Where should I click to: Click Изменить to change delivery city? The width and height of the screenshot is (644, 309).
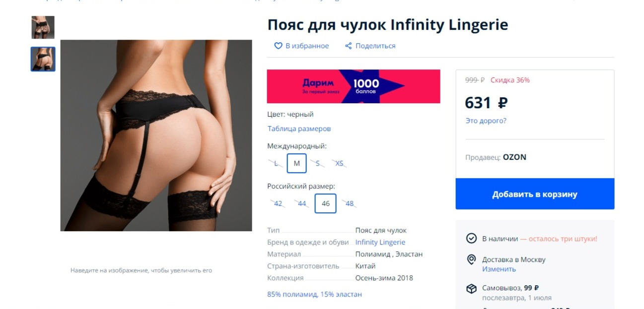(x=499, y=269)
